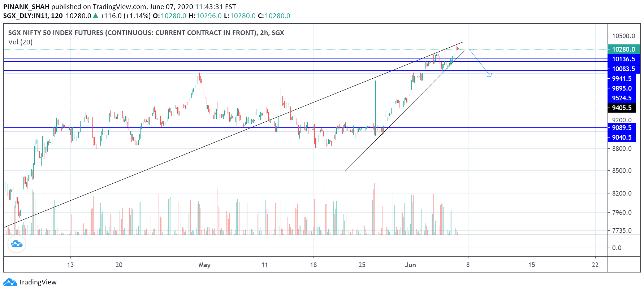
Task: Click date 20 on the time axis
Action: pos(119,265)
